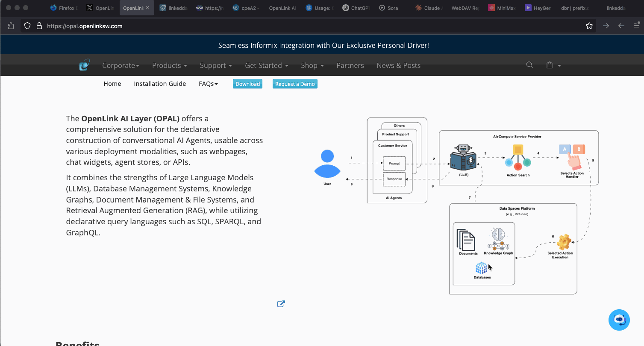Click the 'Customer Service' agent label
The image size is (644, 346).
(x=393, y=146)
